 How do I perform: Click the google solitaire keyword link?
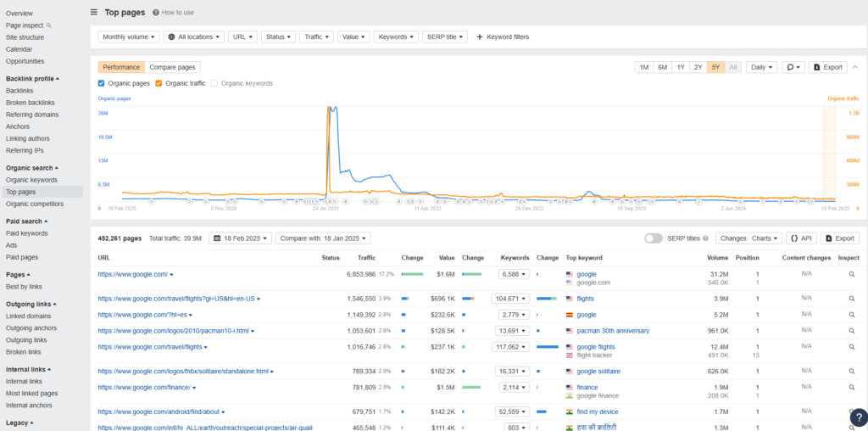coord(598,371)
